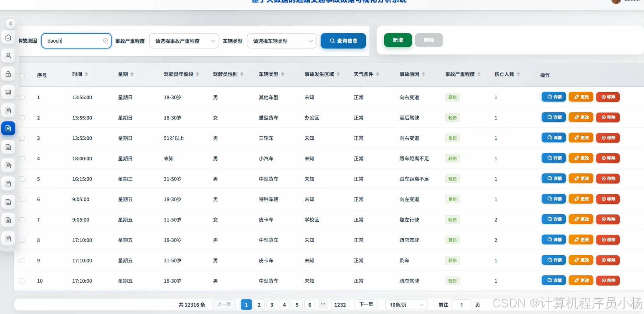This screenshot has height=314, width=644.
Task: Sort by 事故原因 column header arrows
Action: click(x=423, y=74)
